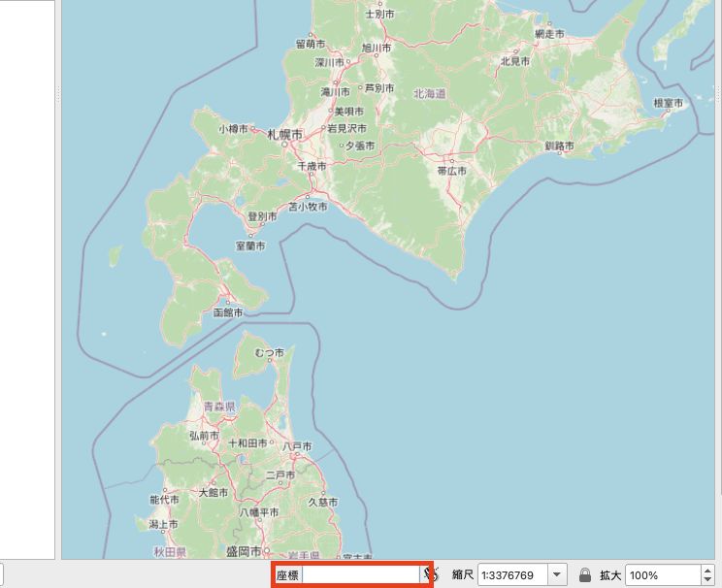Click the 弘前市 map label
Screen dimensions: 722x588
[204, 436]
